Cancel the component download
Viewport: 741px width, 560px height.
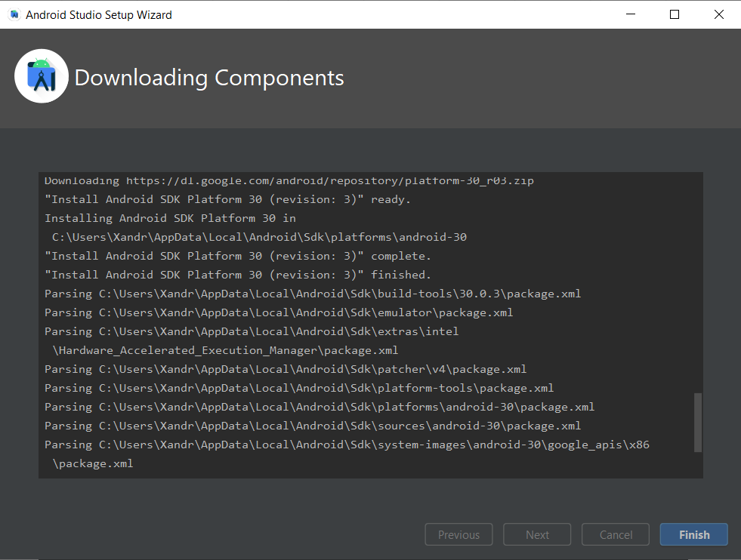tap(615, 534)
